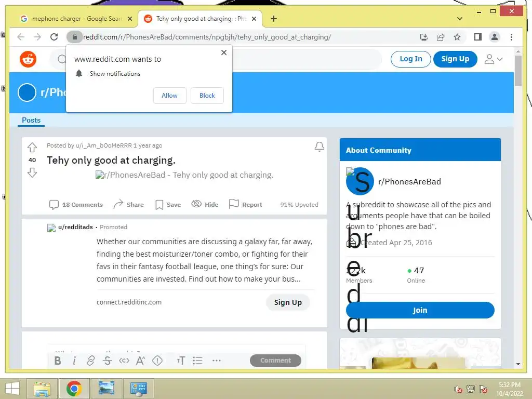Bookmark this page with star icon
Screen dimensions: 532x399
coord(457,37)
